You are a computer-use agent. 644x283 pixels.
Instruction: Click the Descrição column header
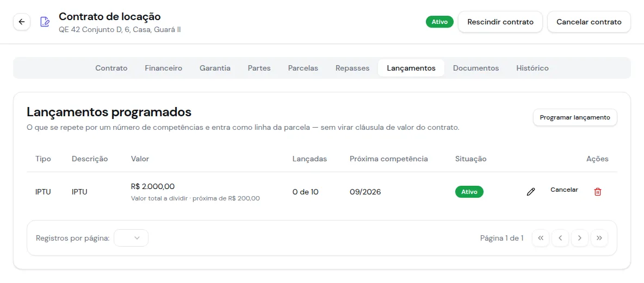pyautogui.click(x=90, y=159)
